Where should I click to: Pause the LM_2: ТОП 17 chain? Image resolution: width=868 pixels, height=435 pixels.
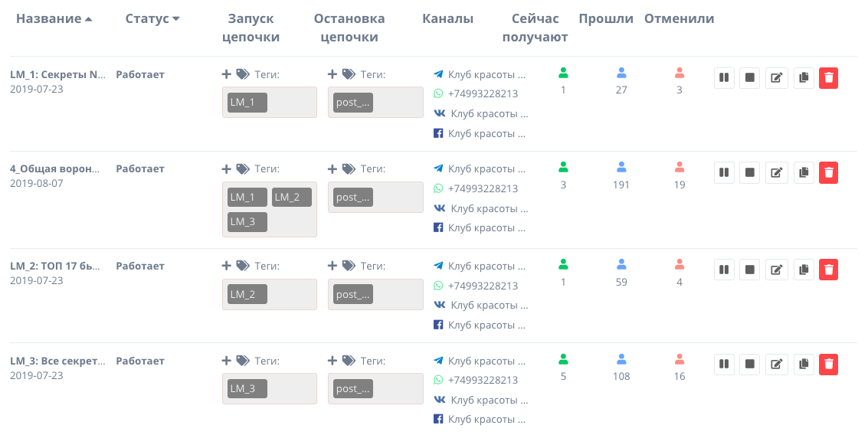coord(724,270)
